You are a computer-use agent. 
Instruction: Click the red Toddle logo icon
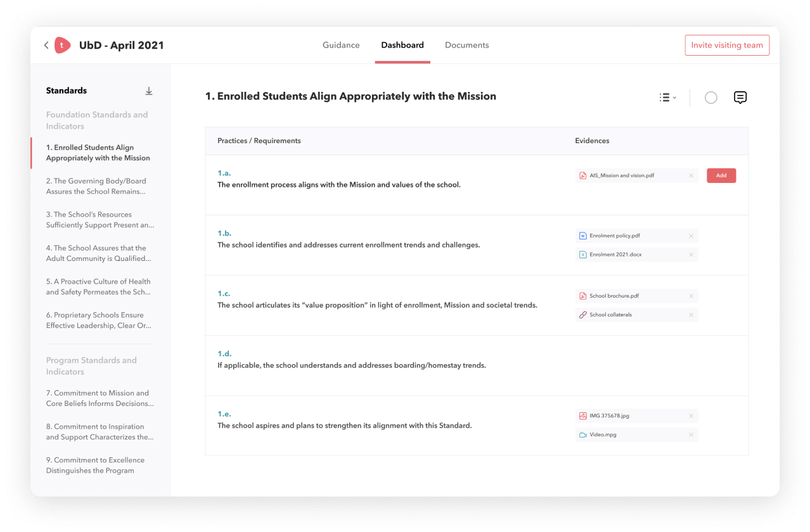click(62, 45)
